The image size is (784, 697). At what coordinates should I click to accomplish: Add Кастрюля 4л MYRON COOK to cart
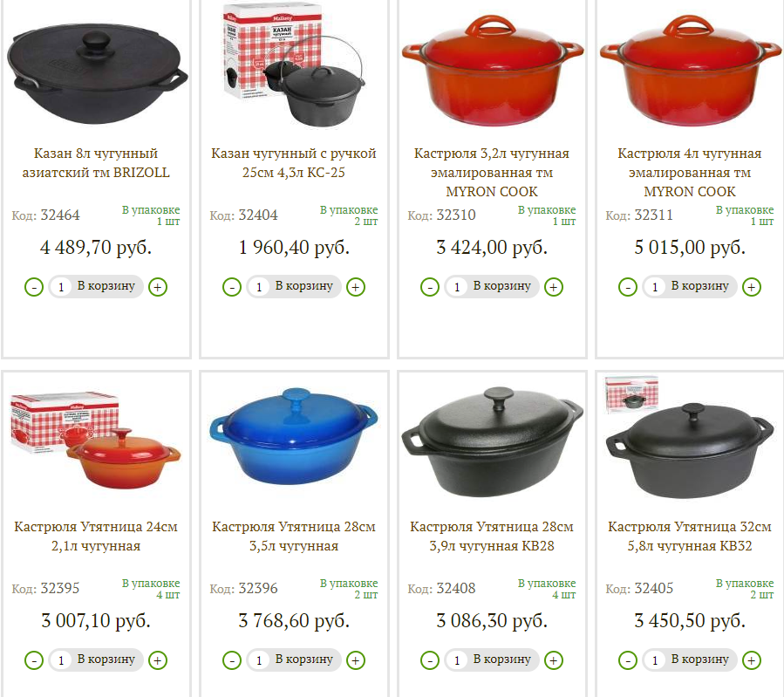(x=700, y=286)
